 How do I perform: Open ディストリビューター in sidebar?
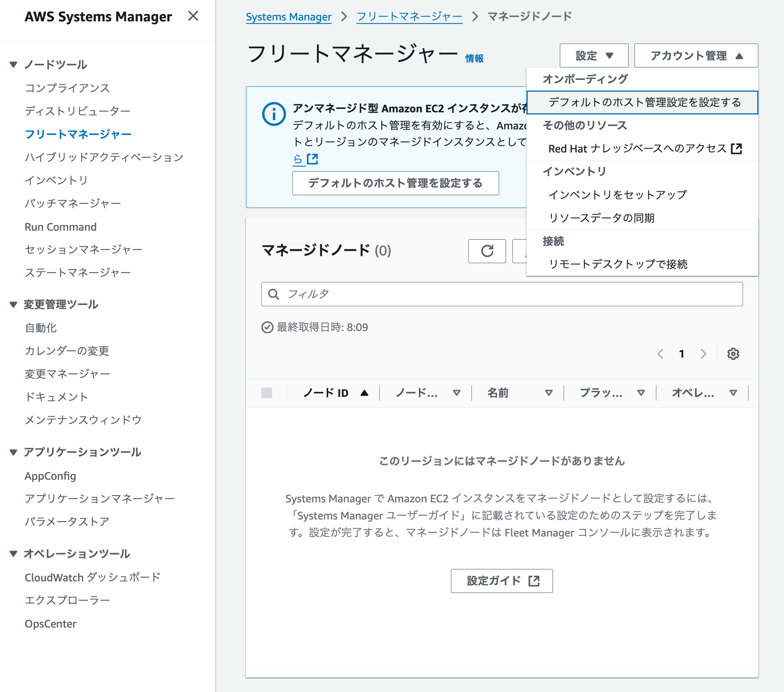(x=78, y=111)
